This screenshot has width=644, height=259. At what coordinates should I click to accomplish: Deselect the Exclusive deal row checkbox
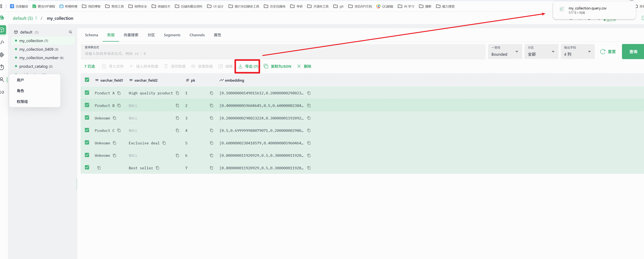(87, 143)
